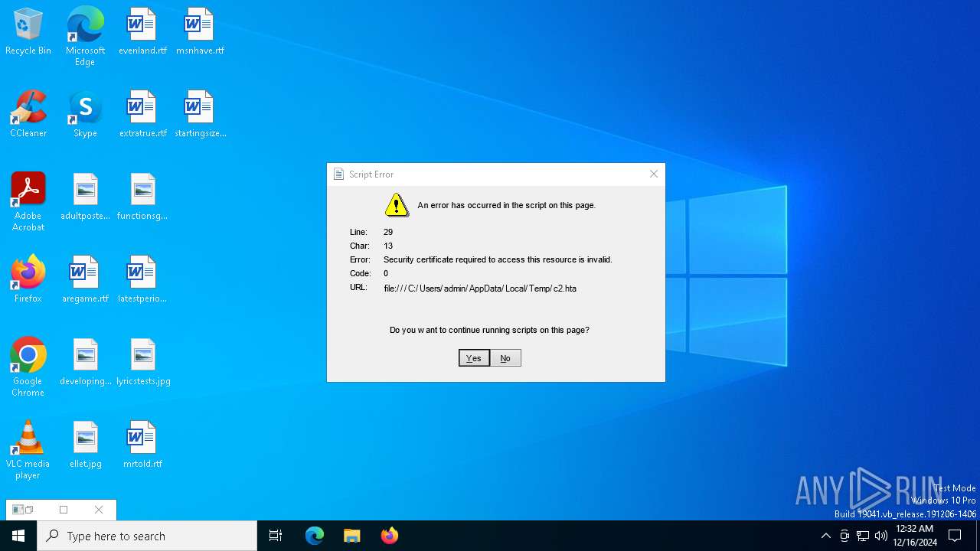Image resolution: width=980 pixels, height=551 pixels.
Task: Select the functionsg image file icon
Action: (142, 197)
